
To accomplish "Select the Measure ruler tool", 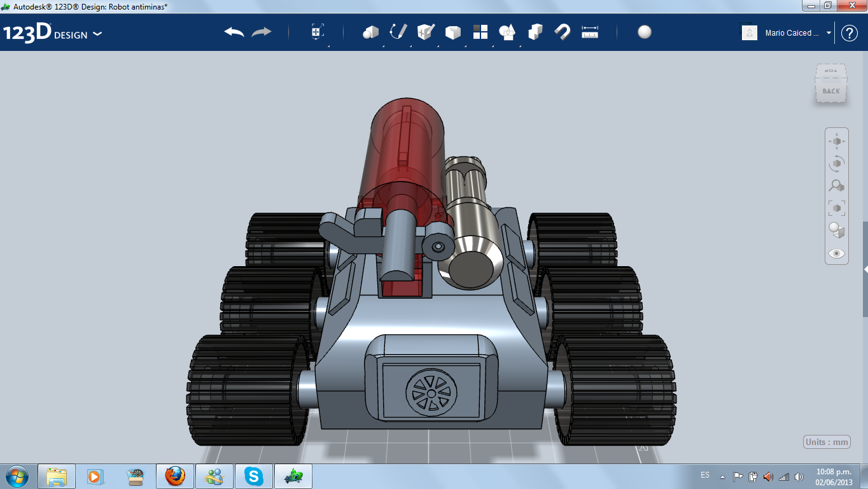I will 590,32.
